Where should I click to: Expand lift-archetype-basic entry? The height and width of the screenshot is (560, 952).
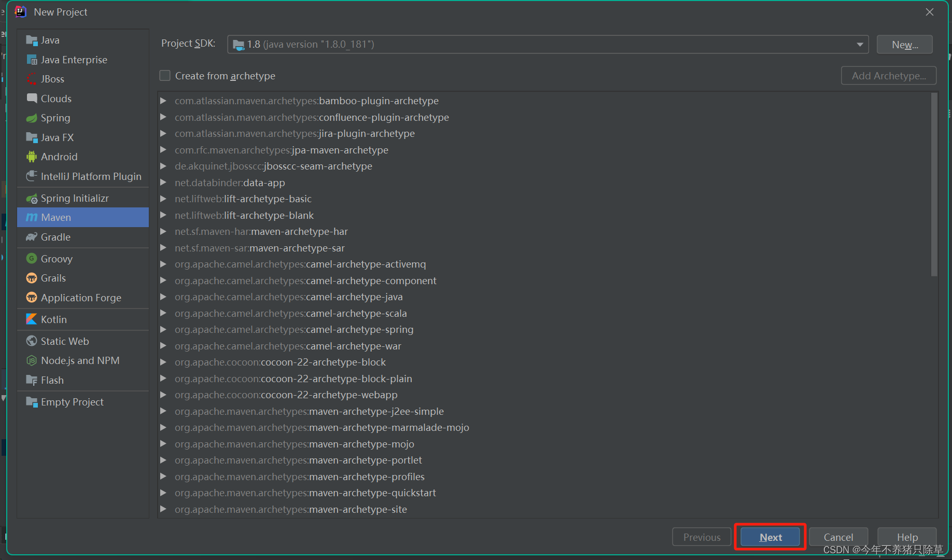(163, 199)
